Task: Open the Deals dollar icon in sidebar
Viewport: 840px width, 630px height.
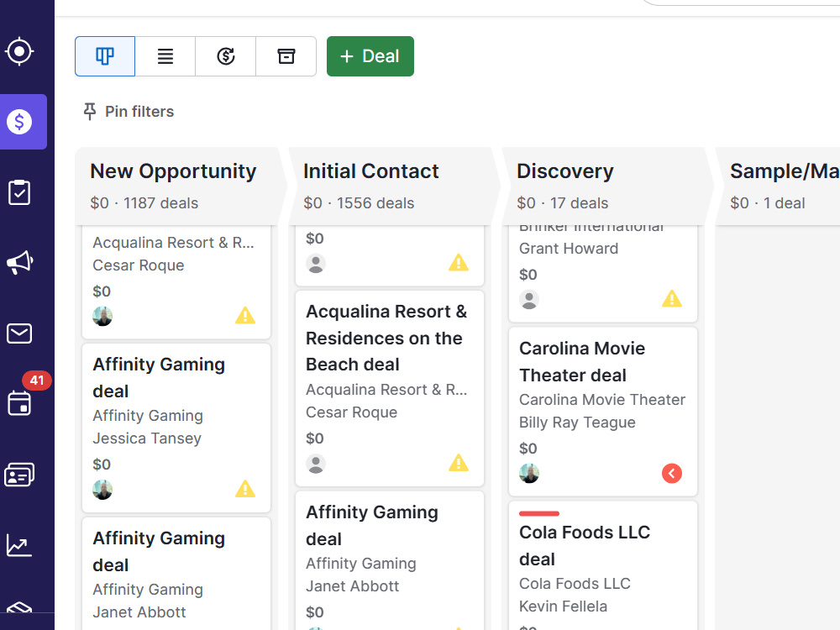Action: 19,122
